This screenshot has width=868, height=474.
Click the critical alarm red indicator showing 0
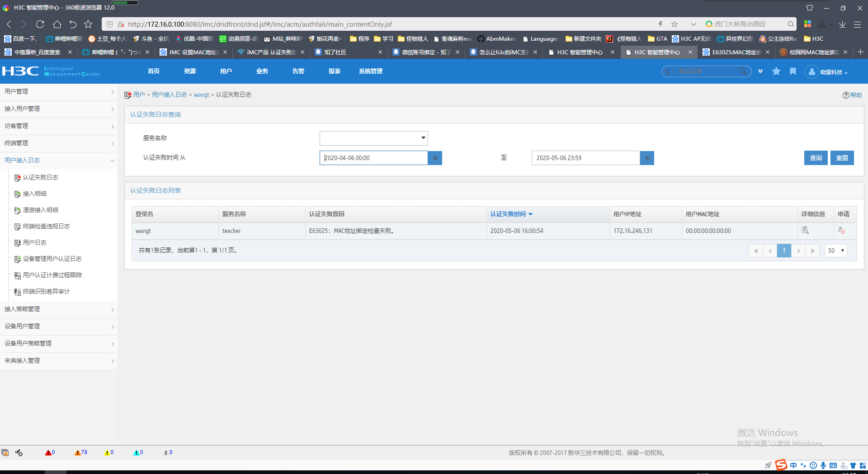50,452
